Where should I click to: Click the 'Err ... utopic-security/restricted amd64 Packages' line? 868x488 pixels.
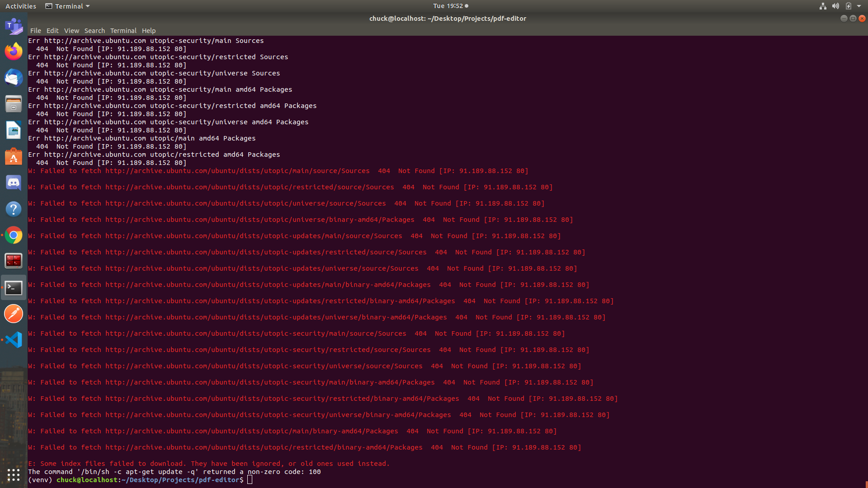coord(172,106)
